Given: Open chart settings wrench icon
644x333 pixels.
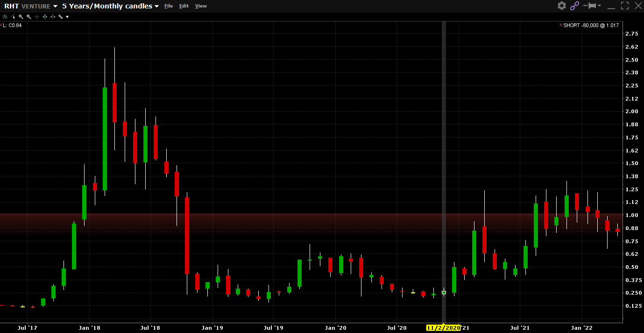Looking at the screenshot, I should click(x=61, y=17).
